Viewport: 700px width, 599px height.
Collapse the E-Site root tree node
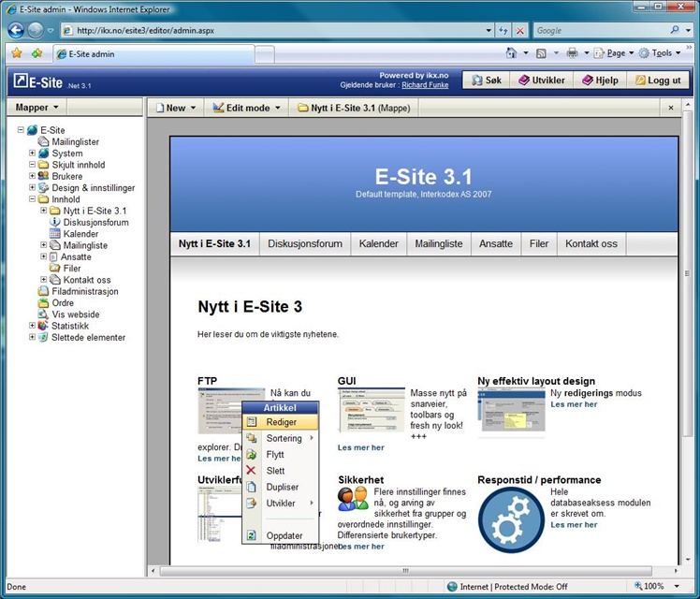click(x=21, y=130)
